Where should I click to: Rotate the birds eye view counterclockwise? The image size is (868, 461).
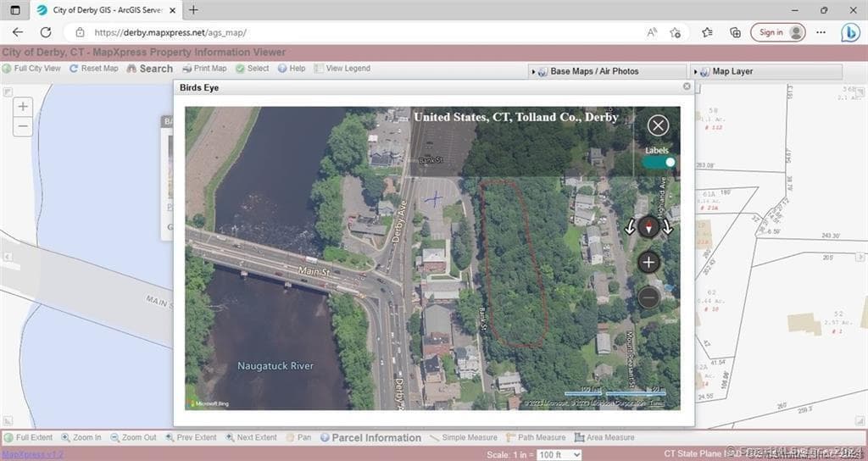point(630,227)
